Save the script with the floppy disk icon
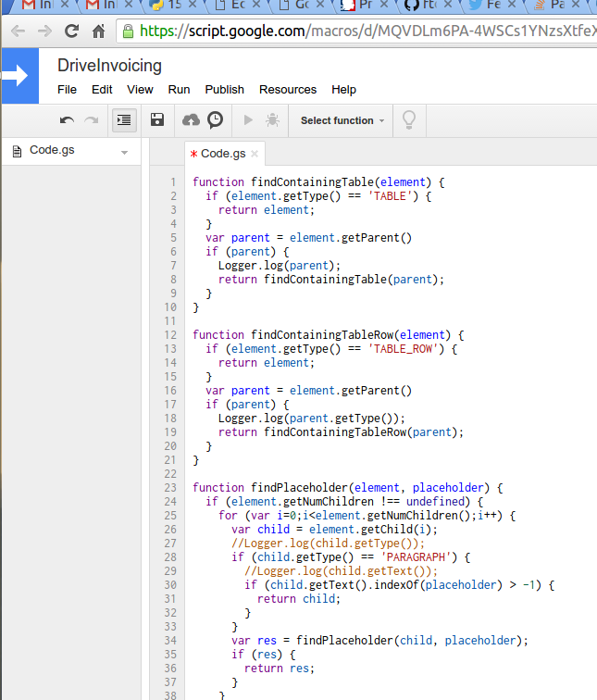 pyautogui.click(x=157, y=119)
